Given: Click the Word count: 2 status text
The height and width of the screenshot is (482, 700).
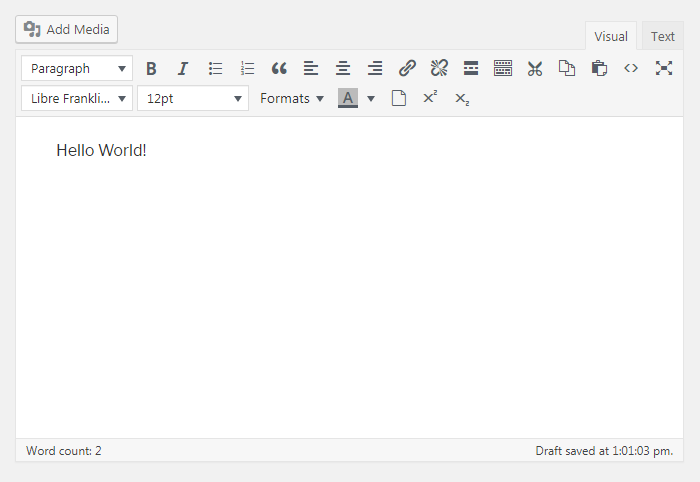Looking at the screenshot, I should 64,451.
